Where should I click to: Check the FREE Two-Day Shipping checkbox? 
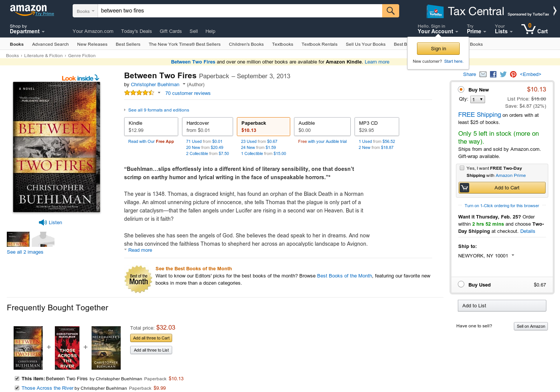pos(462,168)
